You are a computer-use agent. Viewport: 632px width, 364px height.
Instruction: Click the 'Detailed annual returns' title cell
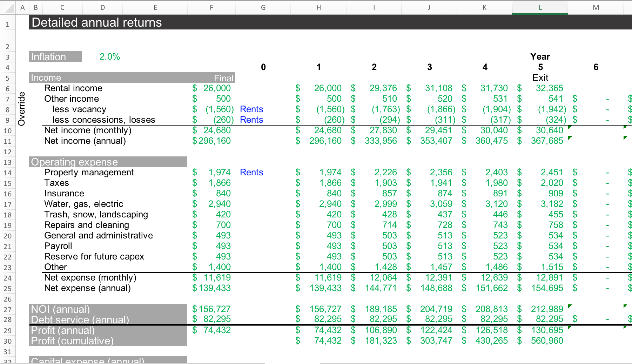pos(97,22)
